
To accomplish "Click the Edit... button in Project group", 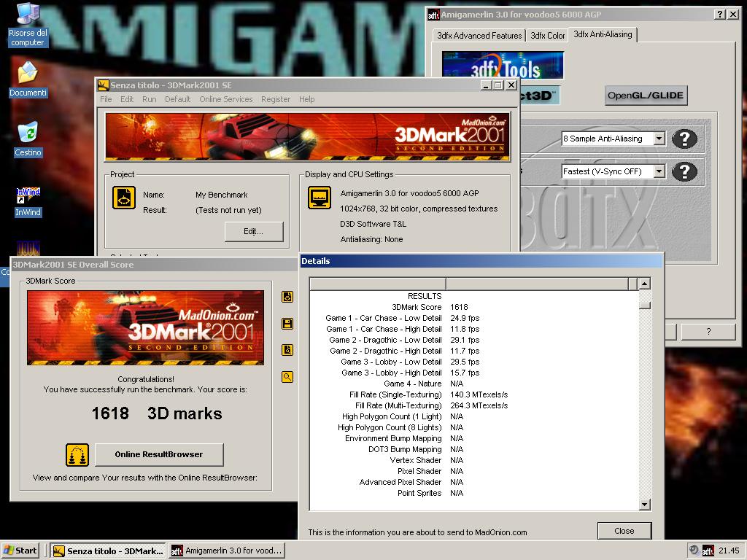I will click(253, 231).
